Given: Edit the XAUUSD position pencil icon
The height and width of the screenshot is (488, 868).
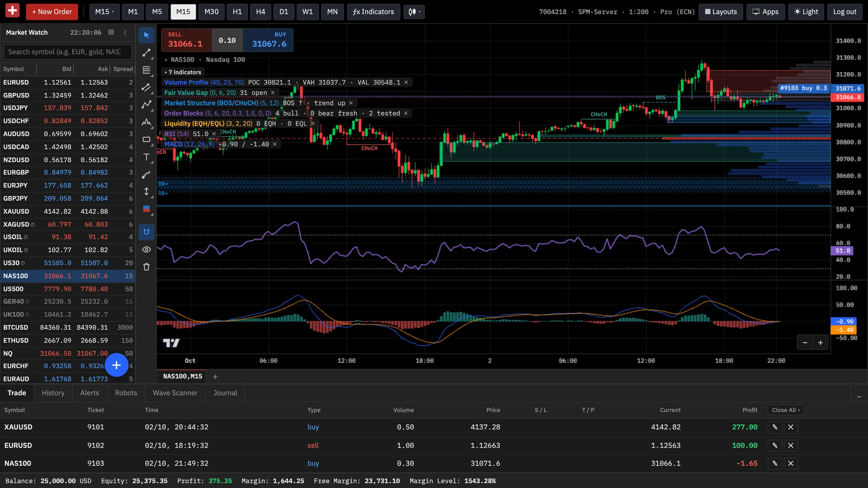Looking at the screenshot, I should [x=775, y=427].
